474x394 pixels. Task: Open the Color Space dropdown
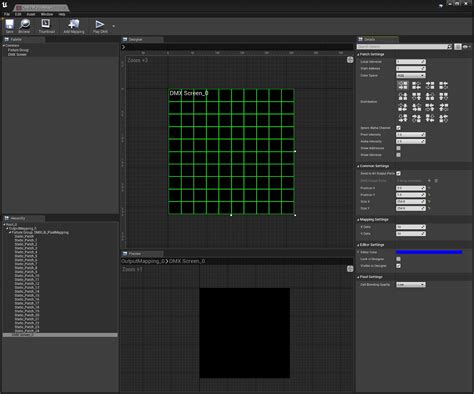pyautogui.click(x=411, y=75)
